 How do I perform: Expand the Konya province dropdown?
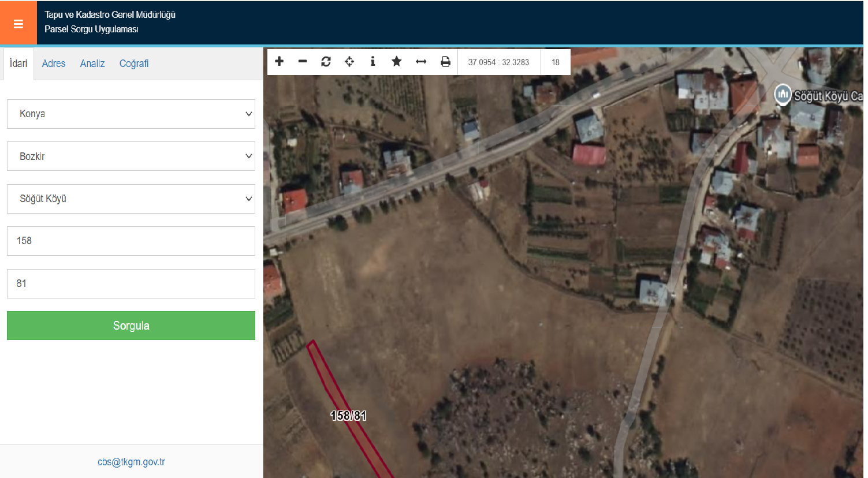click(131, 114)
